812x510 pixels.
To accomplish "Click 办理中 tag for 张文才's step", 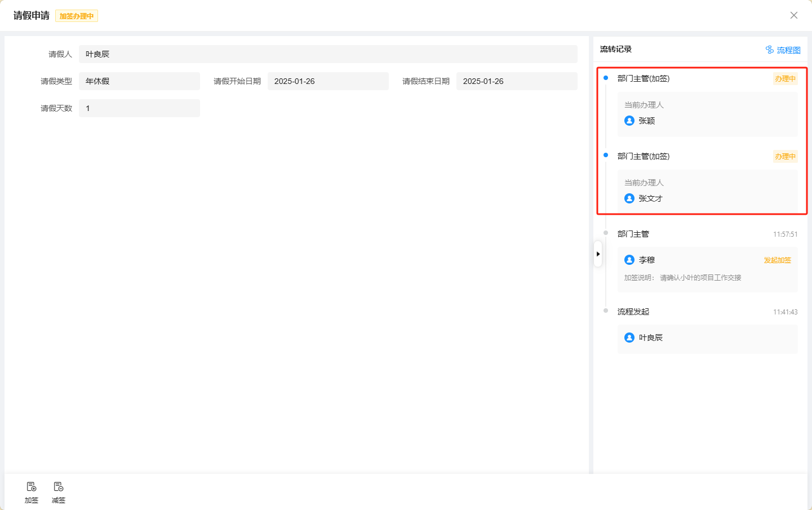I will [x=785, y=157].
